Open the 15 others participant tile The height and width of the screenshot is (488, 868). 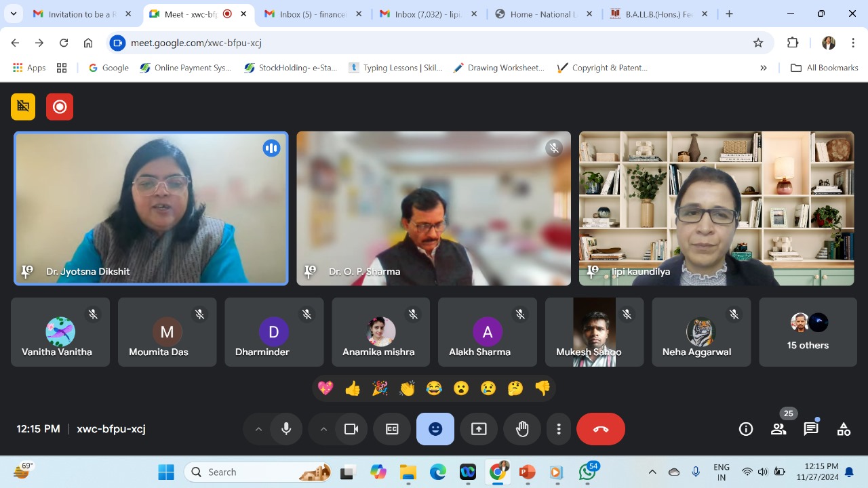point(808,332)
